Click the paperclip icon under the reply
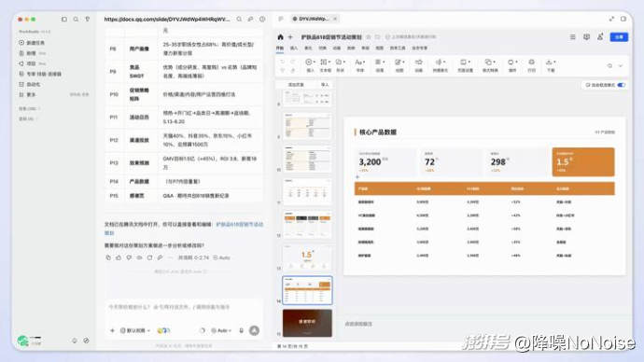 [160, 258]
